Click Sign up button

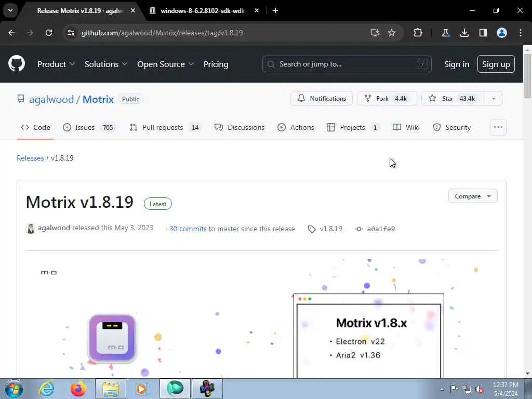496,64
